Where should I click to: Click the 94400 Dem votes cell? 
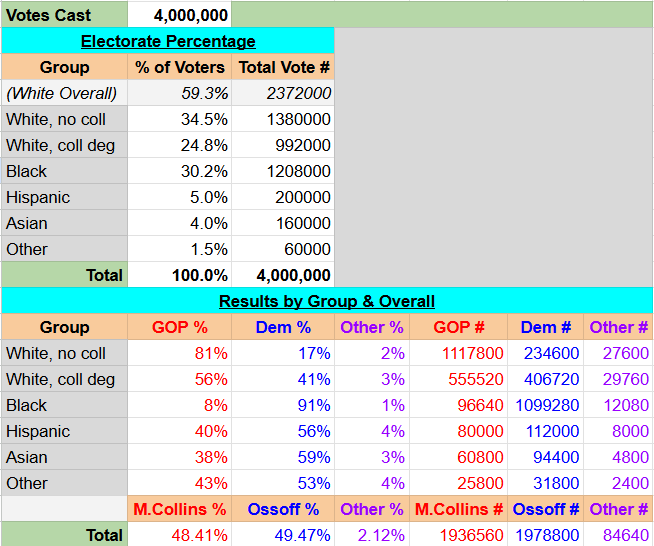click(546, 457)
